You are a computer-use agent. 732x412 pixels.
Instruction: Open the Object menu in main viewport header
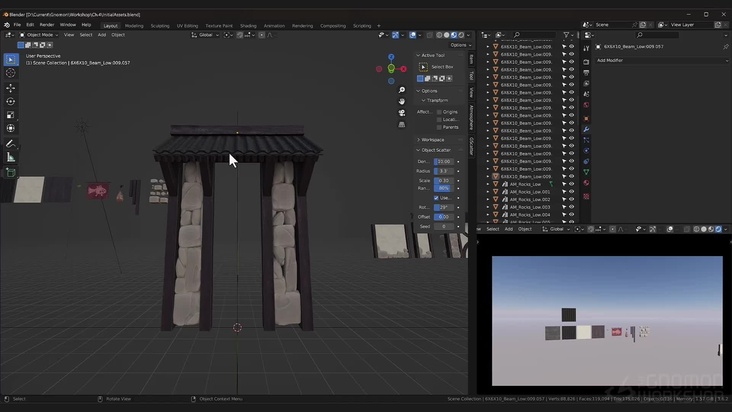pyautogui.click(x=118, y=35)
